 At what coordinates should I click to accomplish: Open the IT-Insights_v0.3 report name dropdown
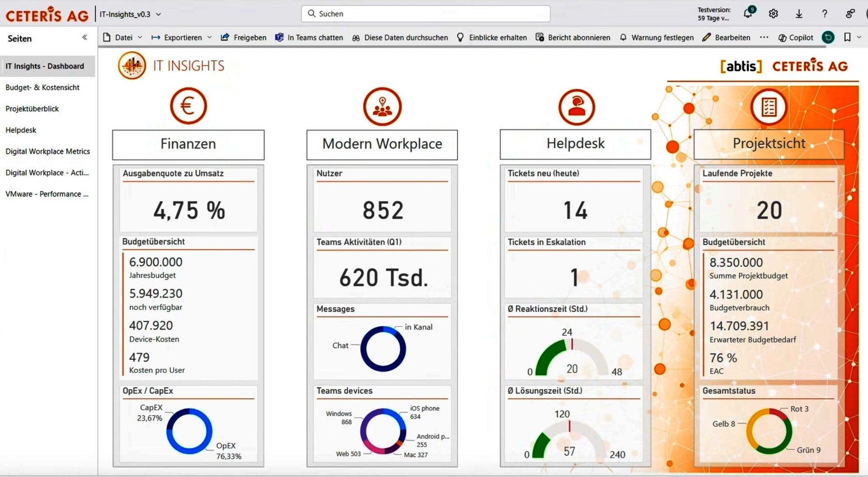159,14
